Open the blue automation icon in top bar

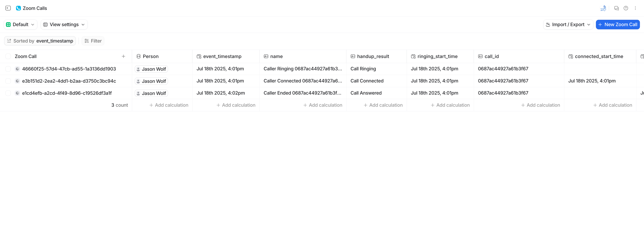tap(603, 8)
